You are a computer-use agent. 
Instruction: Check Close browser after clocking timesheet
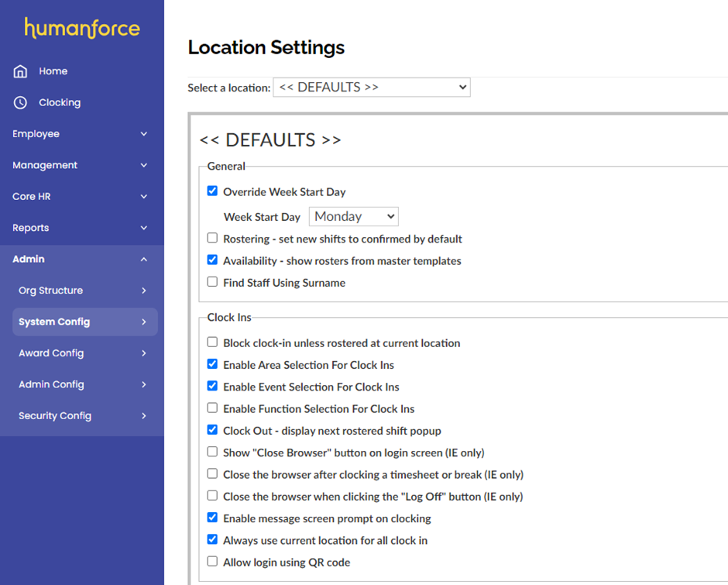pyautogui.click(x=212, y=473)
